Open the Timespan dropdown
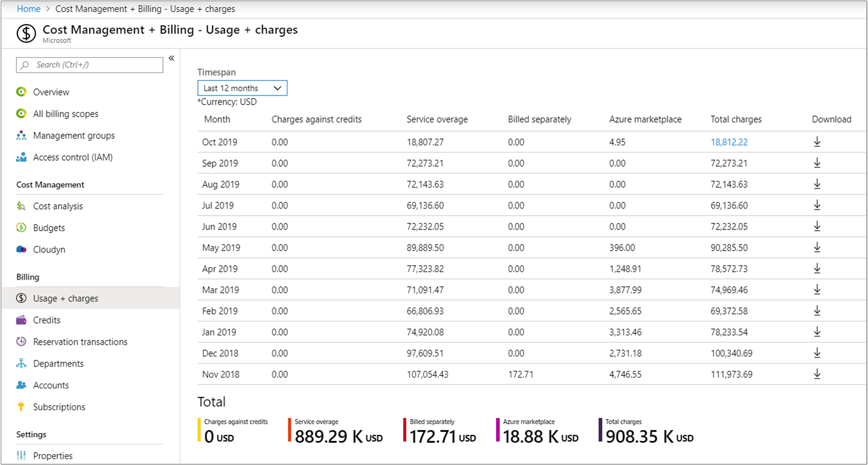The image size is (868, 465). [x=242, y=88]
